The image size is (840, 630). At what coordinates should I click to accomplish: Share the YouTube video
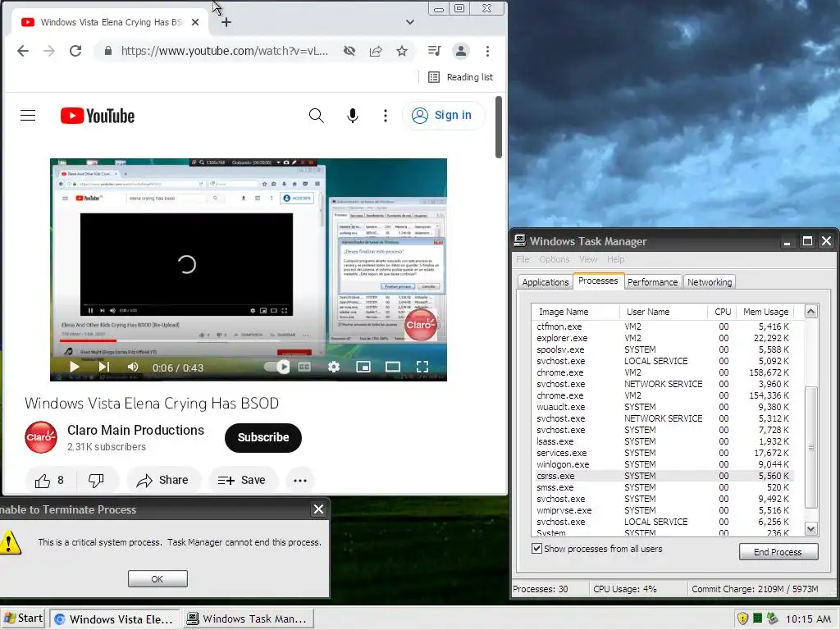[163, 481]
